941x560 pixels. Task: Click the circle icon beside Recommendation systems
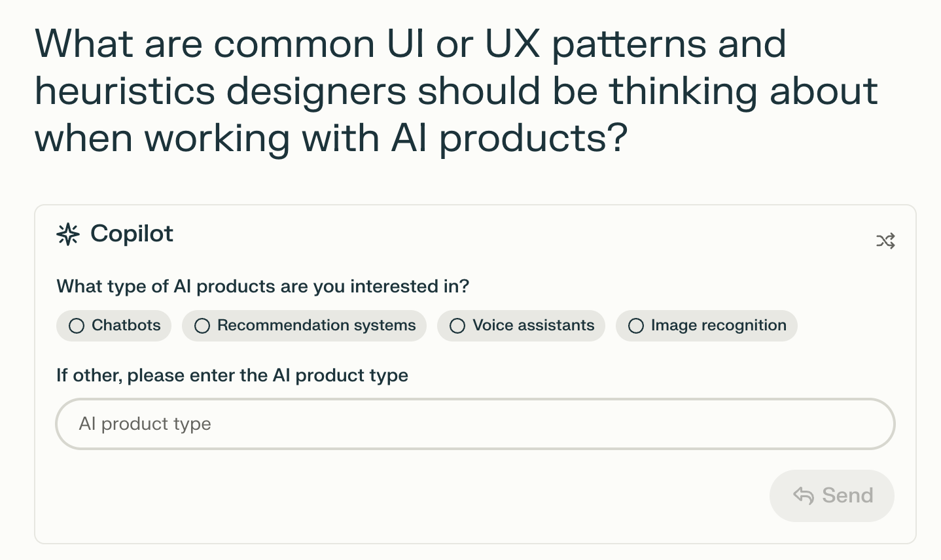pyautogui.click(x=202, y=326)
